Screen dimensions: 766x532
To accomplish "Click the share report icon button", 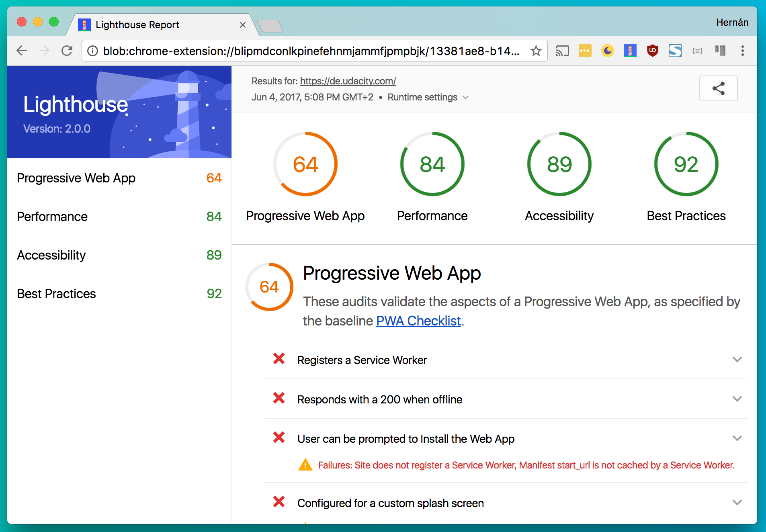I will point(718,88).
